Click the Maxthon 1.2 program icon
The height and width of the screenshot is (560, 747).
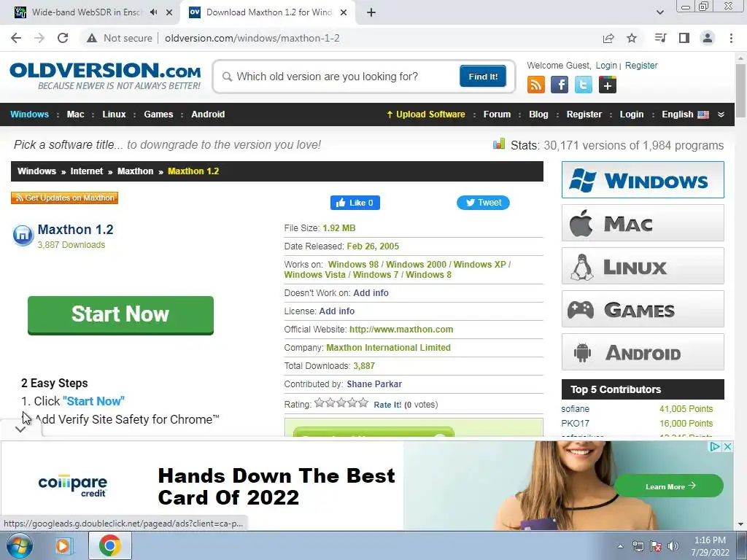(23, 235)
